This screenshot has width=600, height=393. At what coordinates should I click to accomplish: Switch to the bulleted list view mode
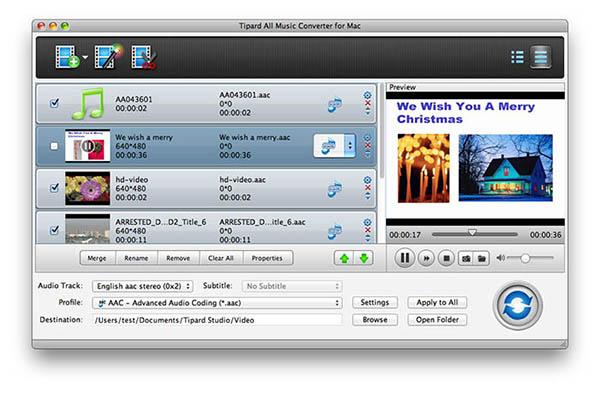(x=517, y=57)
